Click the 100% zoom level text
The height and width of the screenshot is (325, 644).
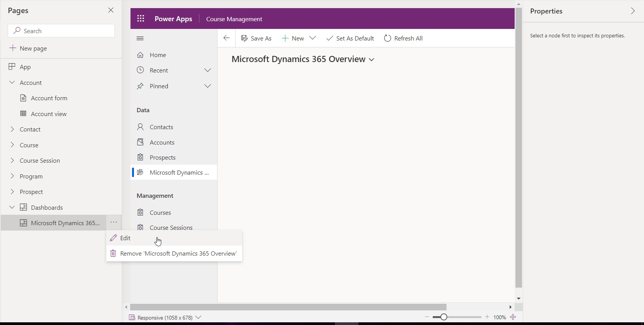coord(499,317)
